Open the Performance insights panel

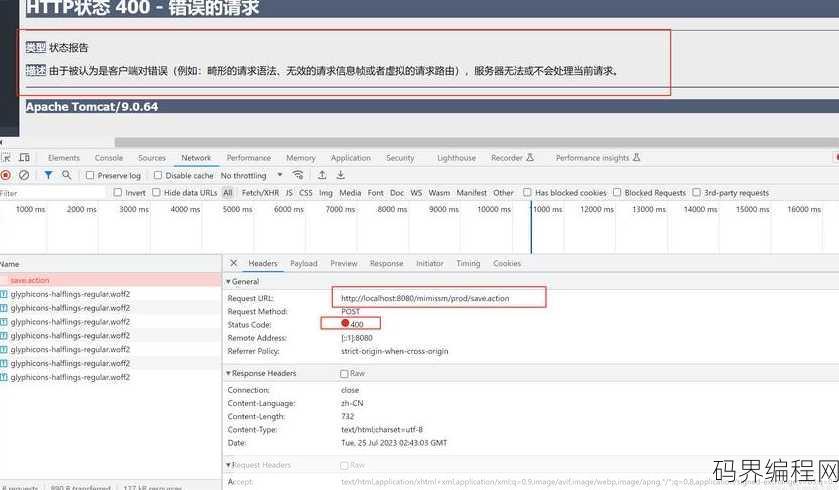[x=598, y=158]
